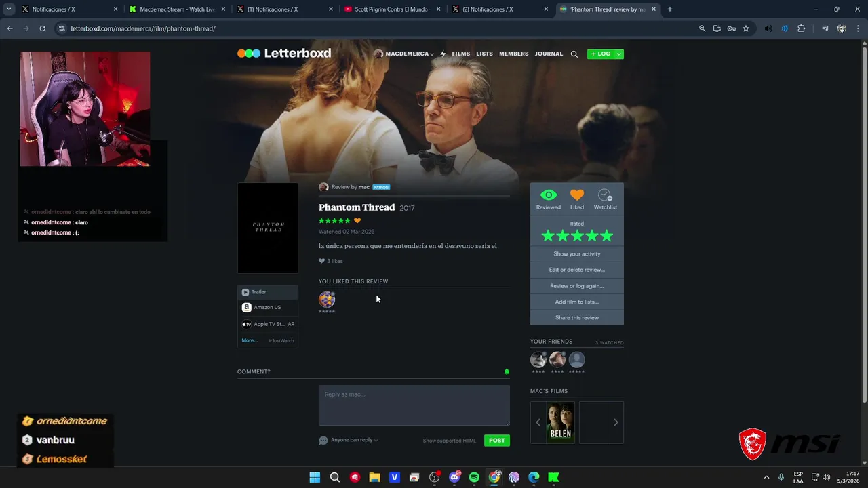Open the Apple TV Store option
868x488 pixels.
click(268, 324)
